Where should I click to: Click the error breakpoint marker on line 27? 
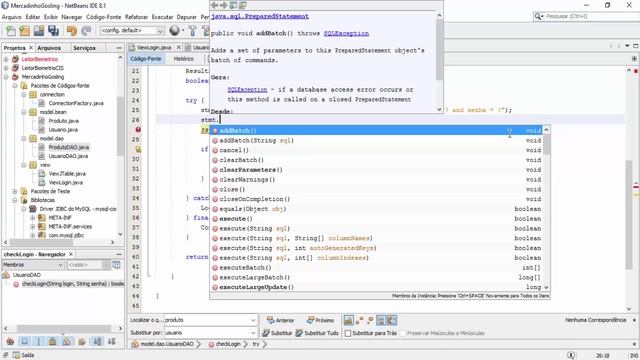[x=138, y=129]
